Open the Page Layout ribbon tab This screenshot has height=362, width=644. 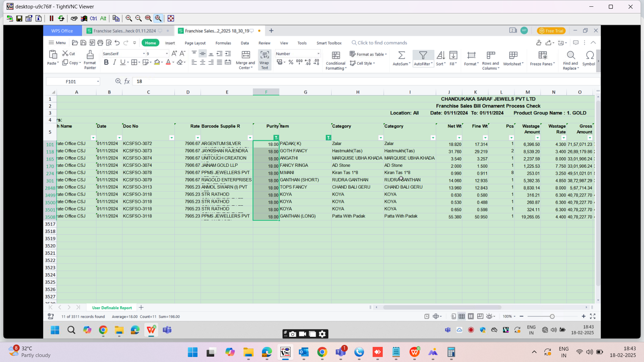click(195, 43)
